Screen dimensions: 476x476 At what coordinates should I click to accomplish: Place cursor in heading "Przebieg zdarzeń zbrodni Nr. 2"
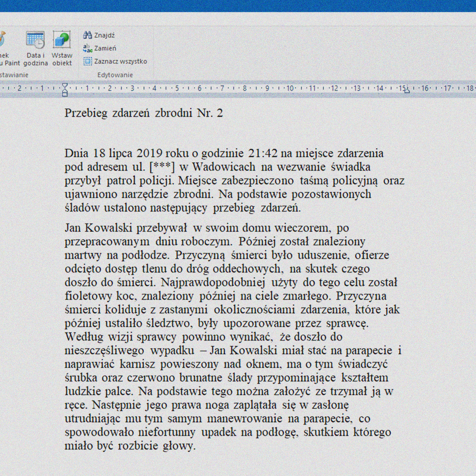[143, 113]
